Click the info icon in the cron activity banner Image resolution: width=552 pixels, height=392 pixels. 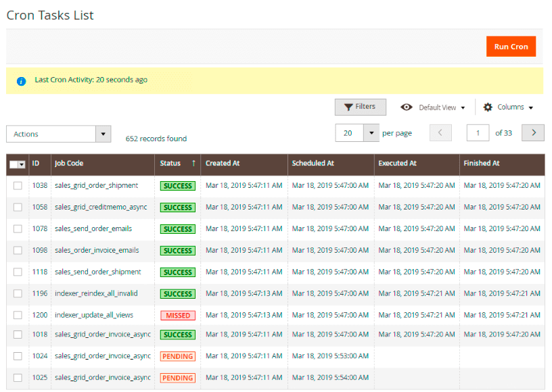(x=21, y=81)
